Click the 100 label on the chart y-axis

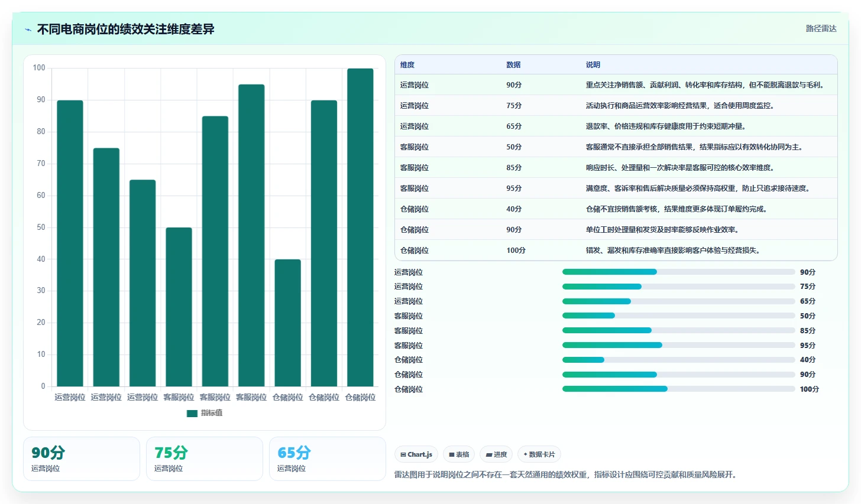tap(39, 68)
